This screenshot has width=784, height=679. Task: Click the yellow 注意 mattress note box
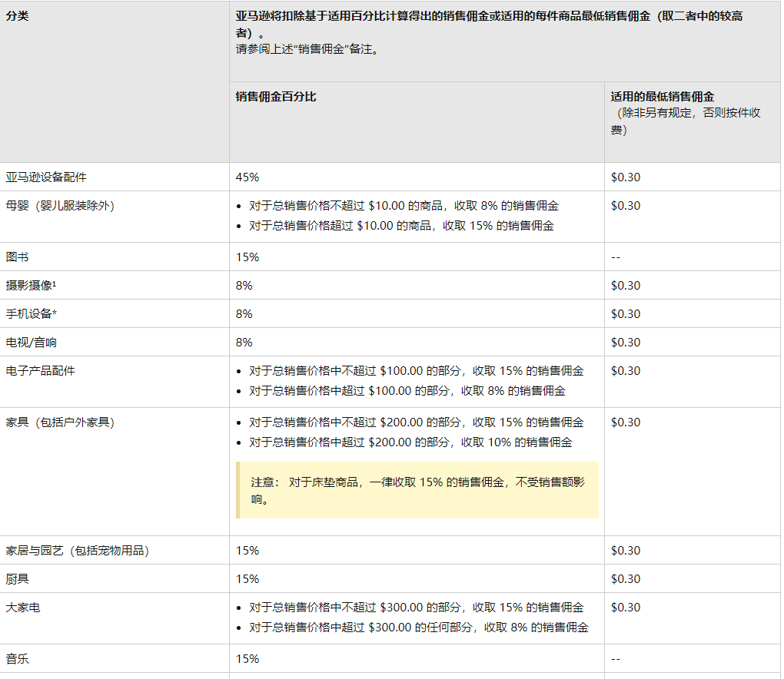[417, 490]
